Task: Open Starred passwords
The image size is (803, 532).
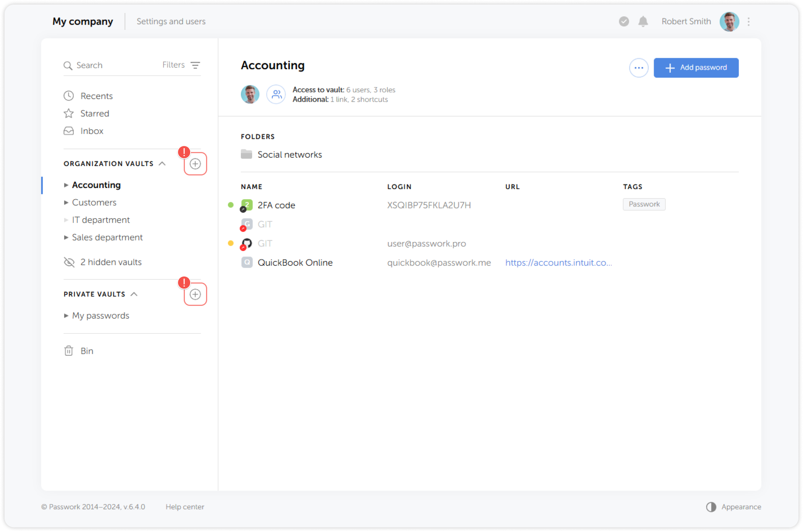Action: coord(94,113)
